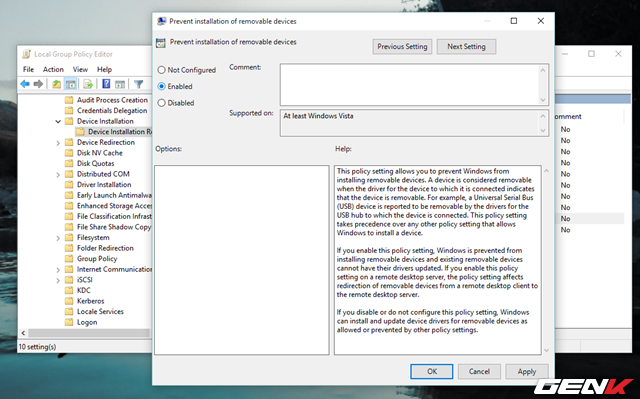Click the Next Setting button
This screenshot has width=640, height=399.
click(x=466, y=47)
